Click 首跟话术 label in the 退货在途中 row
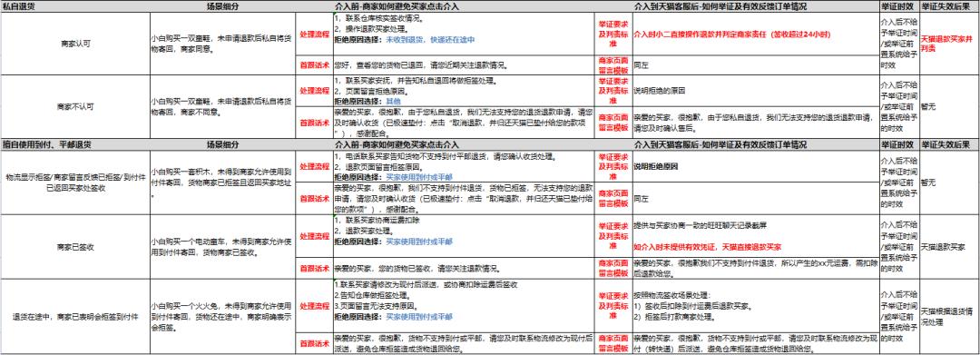Image resolution: width=980 pixels, height=355 pixels. [x=313, y=344]
